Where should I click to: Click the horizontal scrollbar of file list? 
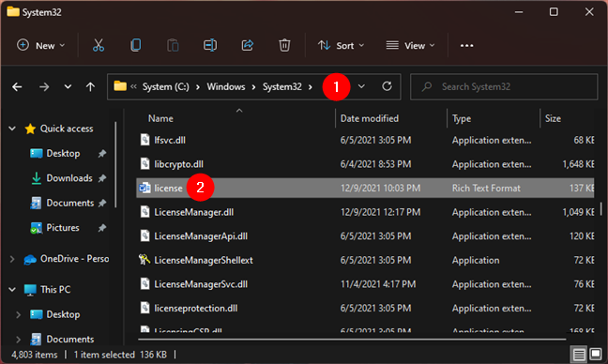click(352, 340)
